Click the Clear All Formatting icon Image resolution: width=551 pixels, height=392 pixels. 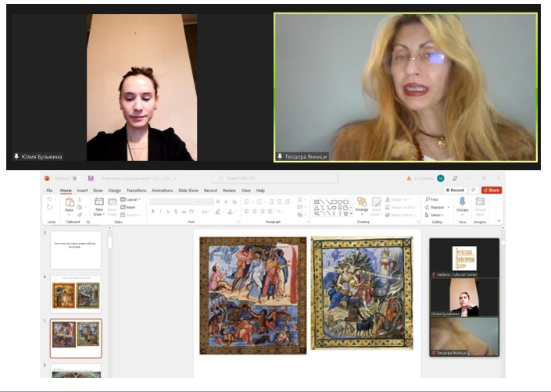pos(234,201)
